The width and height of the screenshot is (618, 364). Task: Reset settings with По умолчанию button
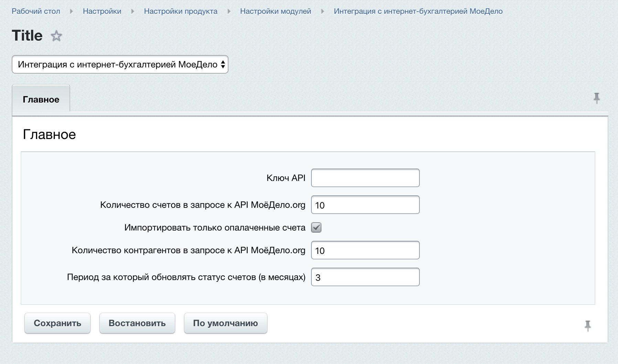[225, 323]
